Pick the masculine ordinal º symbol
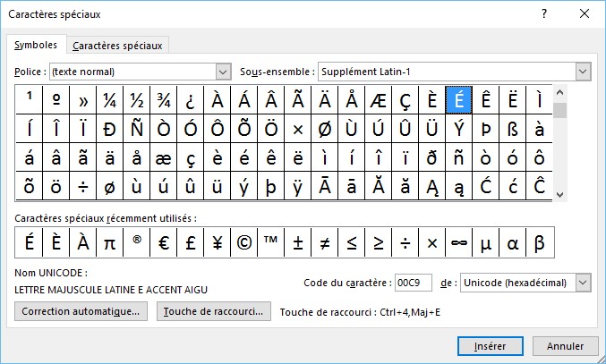The image size is (606, 364). (x=56, y=100)
